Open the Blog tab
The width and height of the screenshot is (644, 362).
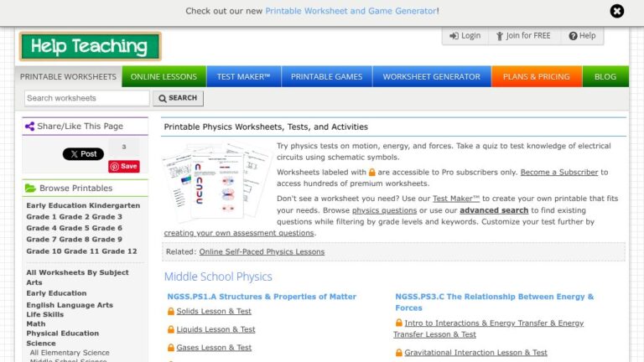tap(605, 77)
